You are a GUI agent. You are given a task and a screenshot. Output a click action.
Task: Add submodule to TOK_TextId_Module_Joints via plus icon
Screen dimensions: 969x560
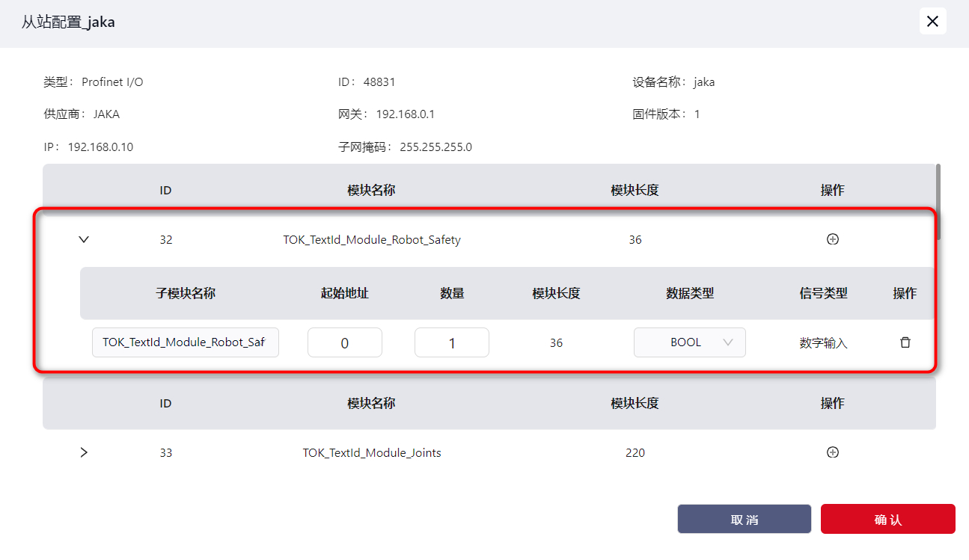coord(832,452)
